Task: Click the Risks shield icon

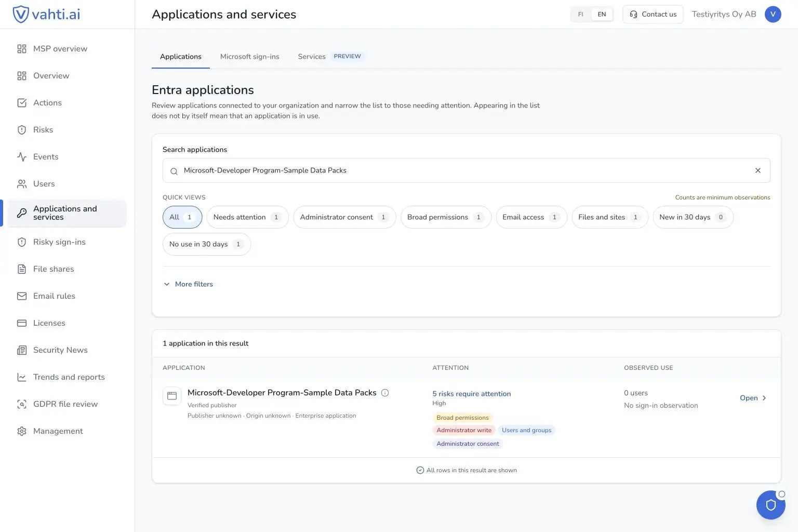Action: [x=22, y=130]
